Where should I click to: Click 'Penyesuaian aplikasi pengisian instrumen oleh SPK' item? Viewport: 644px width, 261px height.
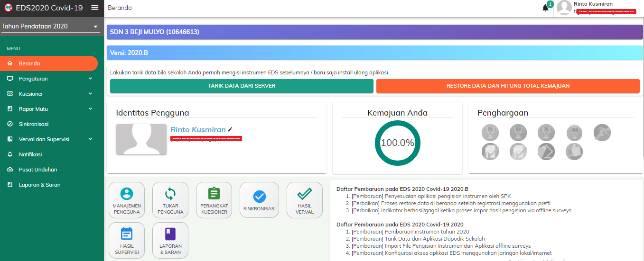431,196
